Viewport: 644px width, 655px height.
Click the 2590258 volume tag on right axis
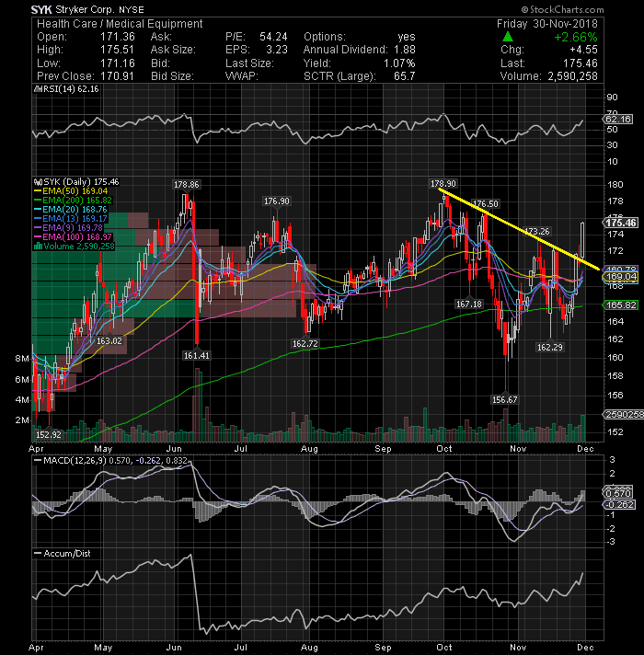(x=624, y=414)
